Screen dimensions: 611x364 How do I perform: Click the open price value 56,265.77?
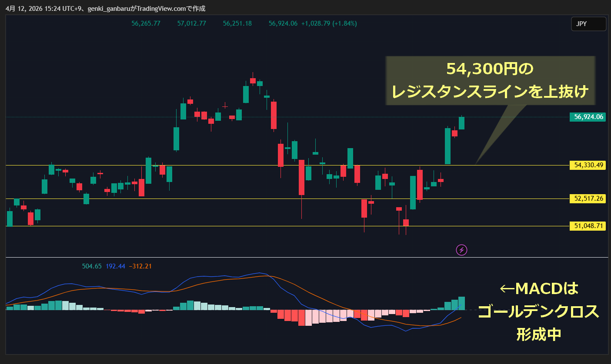click(x=146, y=23)
